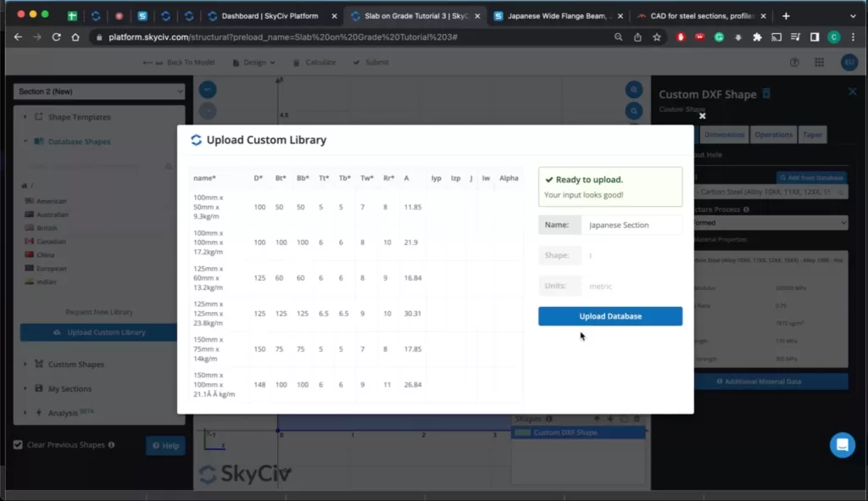Open the Indian shapes library
The height and width of the screenshot is (501, 868).
(46, 281)
